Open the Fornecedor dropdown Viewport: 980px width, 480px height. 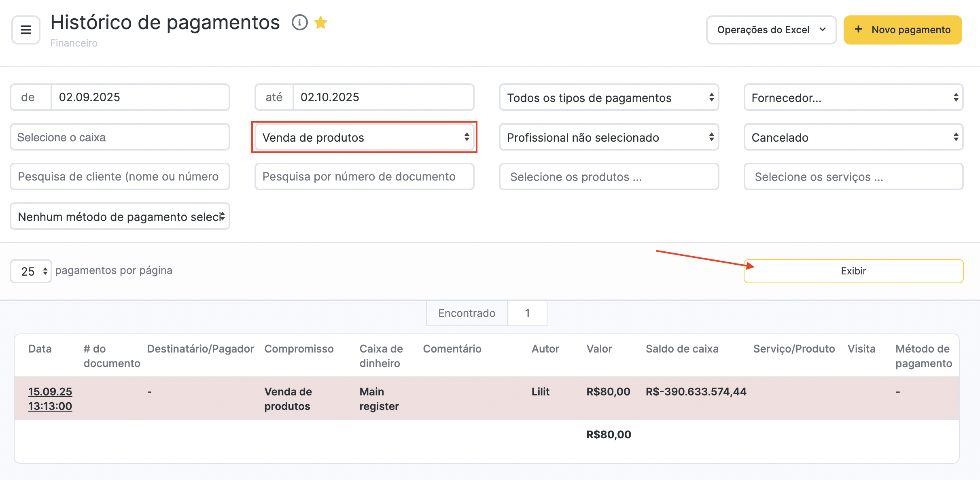pos(853,98)
